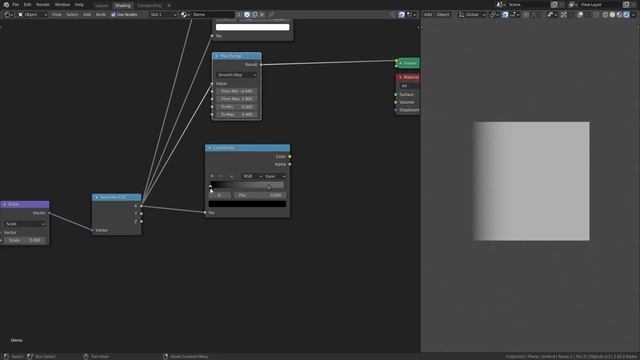
Task: Switch to the Layout workspace tab
Action: click(x=102, y=6)
